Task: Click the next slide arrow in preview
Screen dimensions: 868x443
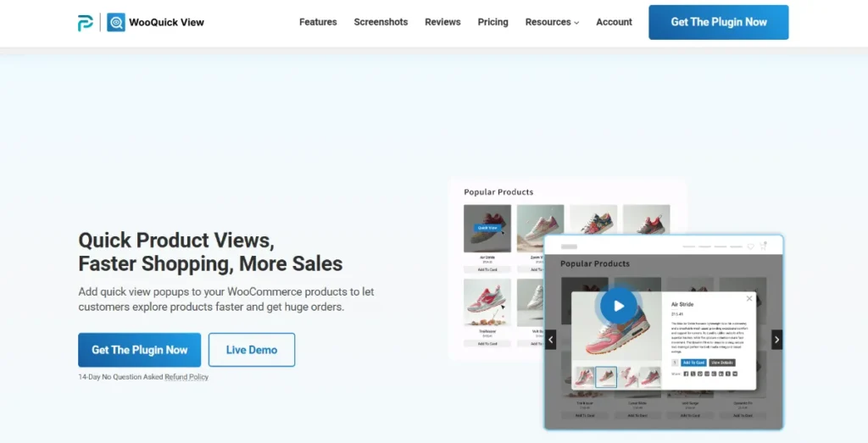Action: pyautogui.click(x=777, y=340)
